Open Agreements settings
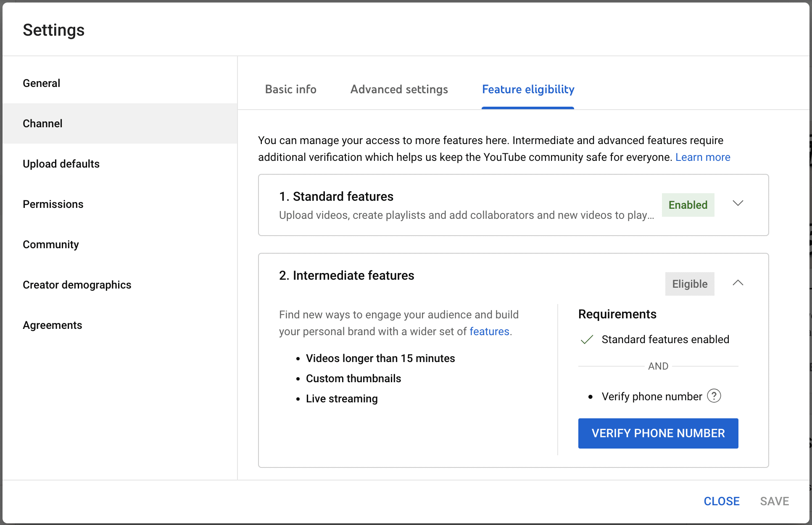This screenshot has width=812, height=525. point(52,325)
